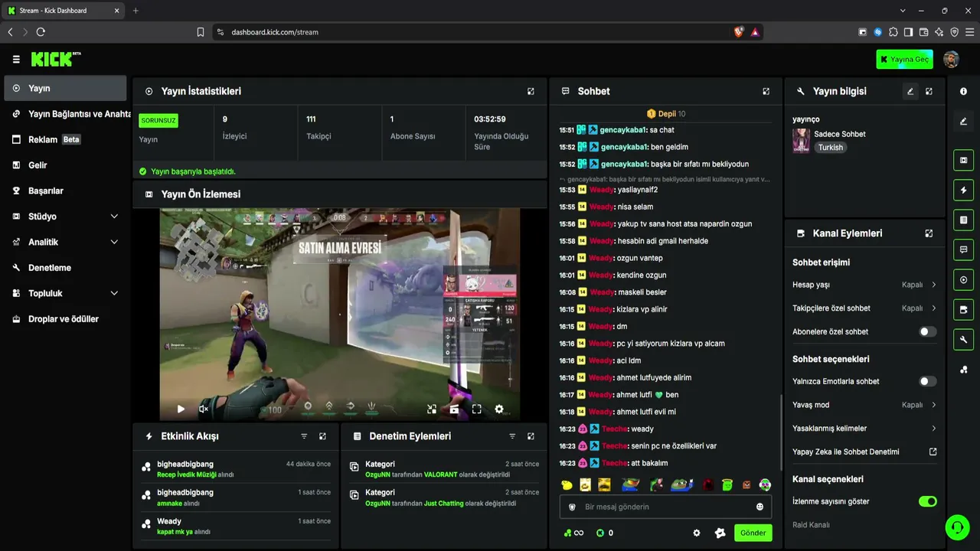Open the browser tab list dropdown
980x551 pixels.
coord(903,11)
